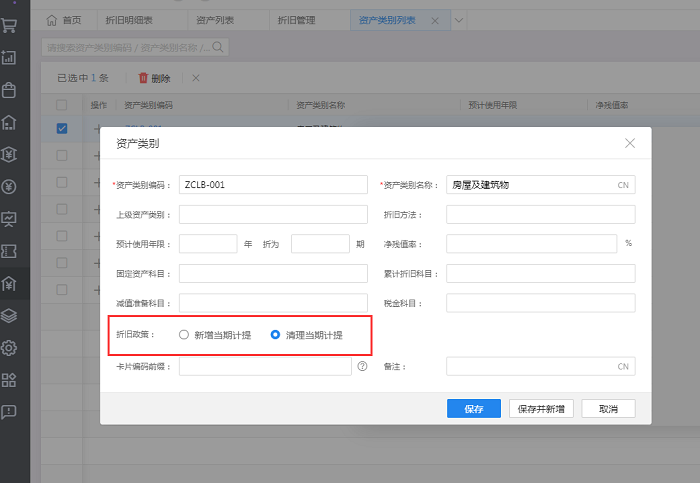This screenshot has height=483, width=700.
Task: Click the 资产类别编码 input field
Action: [273, 185]
